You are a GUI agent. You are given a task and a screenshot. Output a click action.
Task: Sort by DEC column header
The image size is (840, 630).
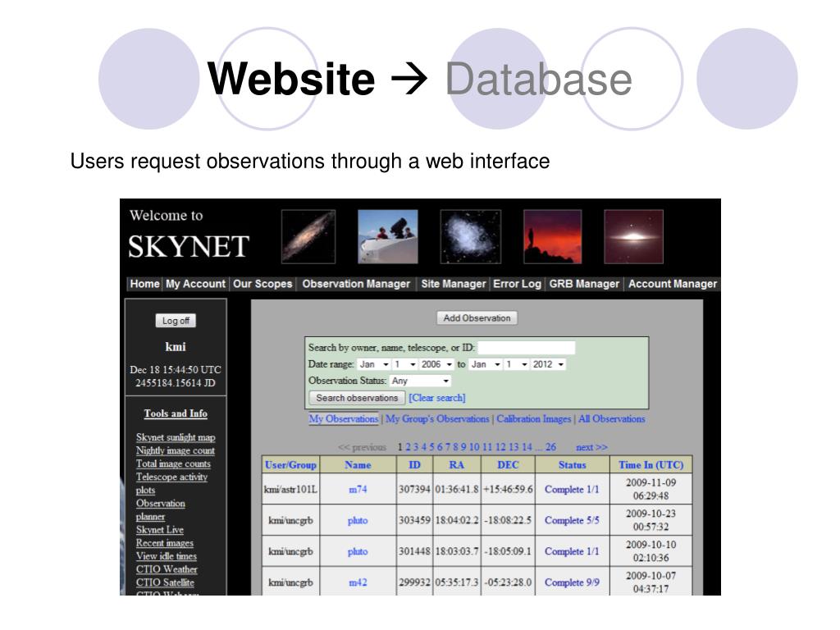508,465
